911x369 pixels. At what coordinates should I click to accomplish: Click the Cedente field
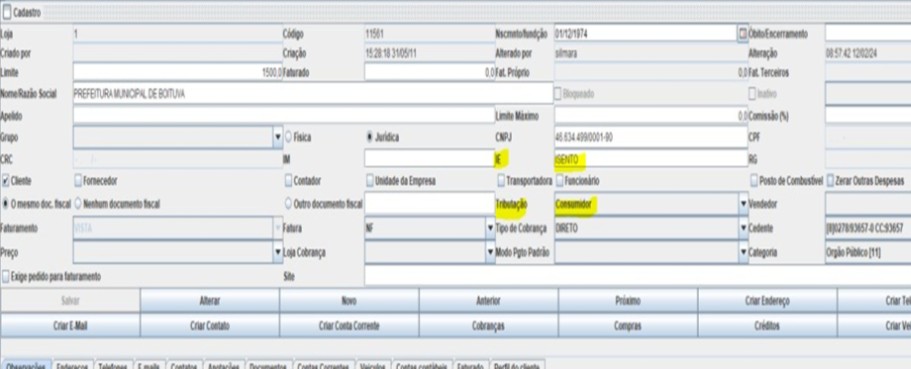pos(868,228)
